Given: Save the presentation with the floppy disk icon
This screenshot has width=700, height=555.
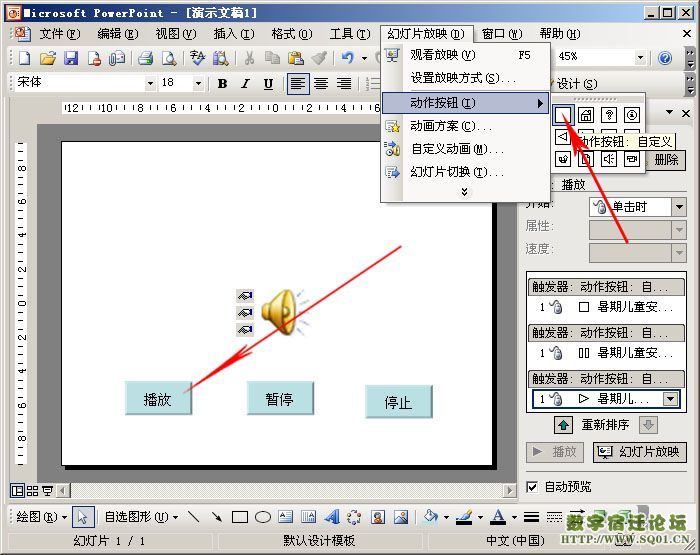Looking at the screenshot, I should click(71, 58).
